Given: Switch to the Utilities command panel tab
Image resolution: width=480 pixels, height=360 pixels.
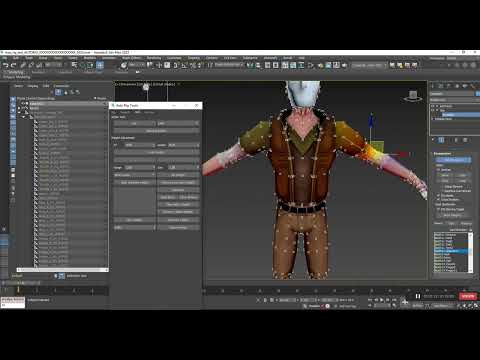Looking at the screenshot, I should (473, 86).
